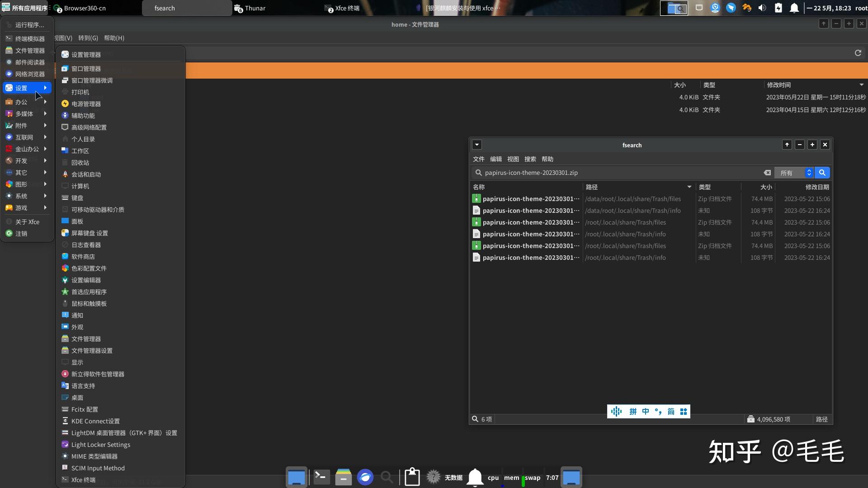868x488 pixels.
Task: Click the voice input icon on input bar
Action: pyautogui.click(x=616, y=411)
